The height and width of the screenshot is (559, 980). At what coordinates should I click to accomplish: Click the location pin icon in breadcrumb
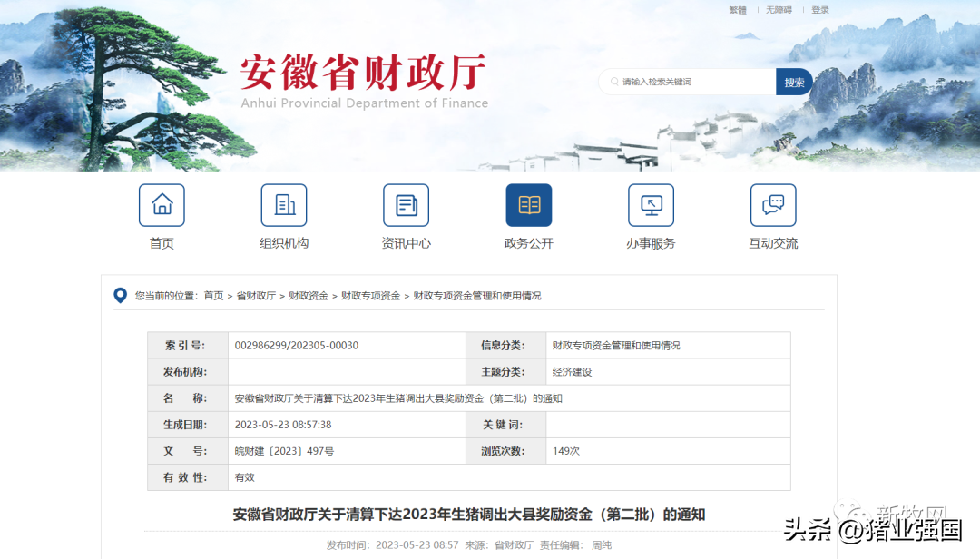pyautogui.click(x=120, y=295)
